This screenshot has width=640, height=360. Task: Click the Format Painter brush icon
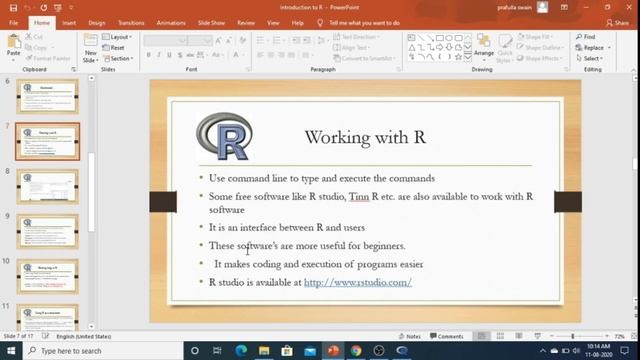[28, 58]
